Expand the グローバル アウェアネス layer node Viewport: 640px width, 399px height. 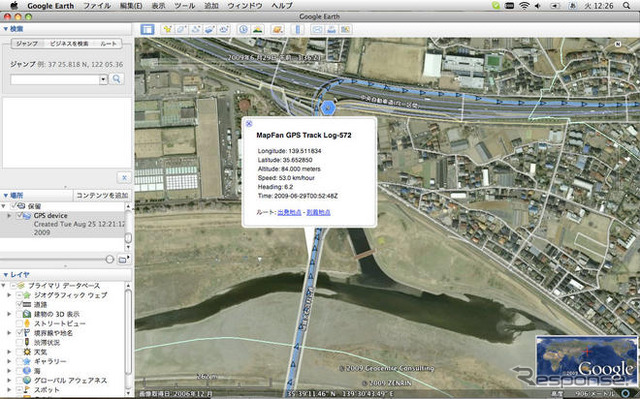[x=9, y=380]
